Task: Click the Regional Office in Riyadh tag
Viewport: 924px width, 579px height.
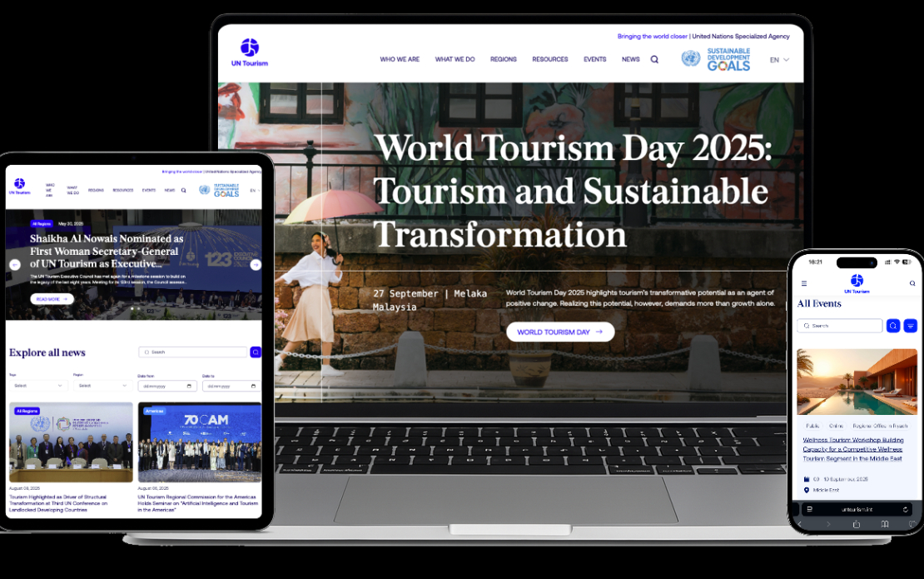Action: 880,426
